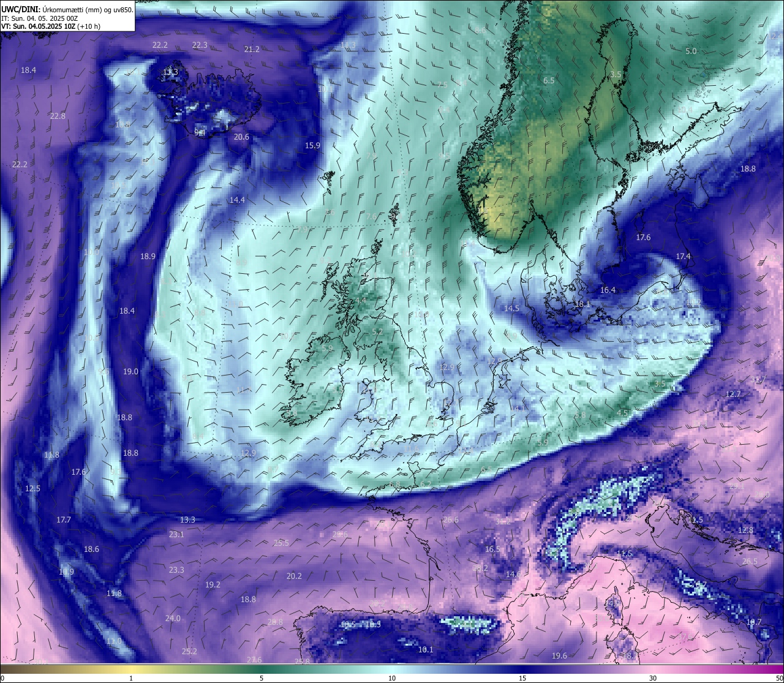This screenshot has height=683, width=784.
Task: Click the 13.3 value label
Action: coord(187,519)
